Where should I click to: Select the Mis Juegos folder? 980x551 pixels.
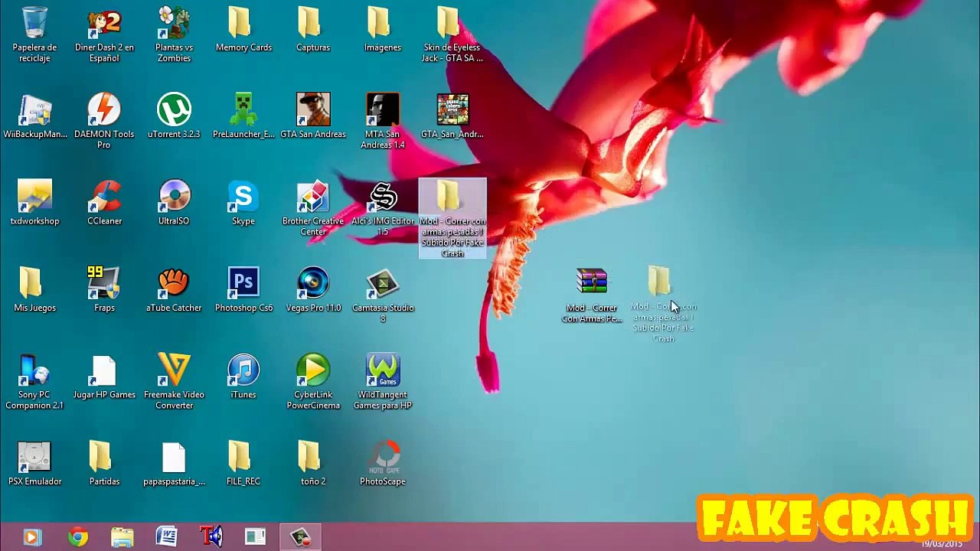pyautogui.click(x=34, y=290)
